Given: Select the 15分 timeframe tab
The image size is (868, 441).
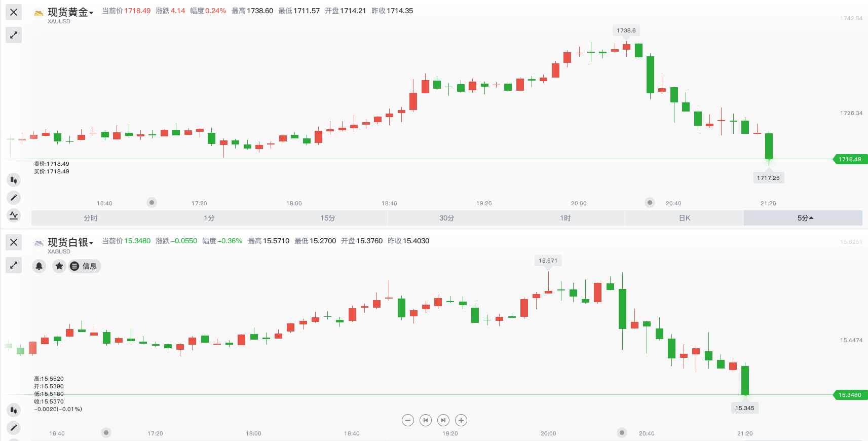Looking at the screenshot, I should coord(328,218).
